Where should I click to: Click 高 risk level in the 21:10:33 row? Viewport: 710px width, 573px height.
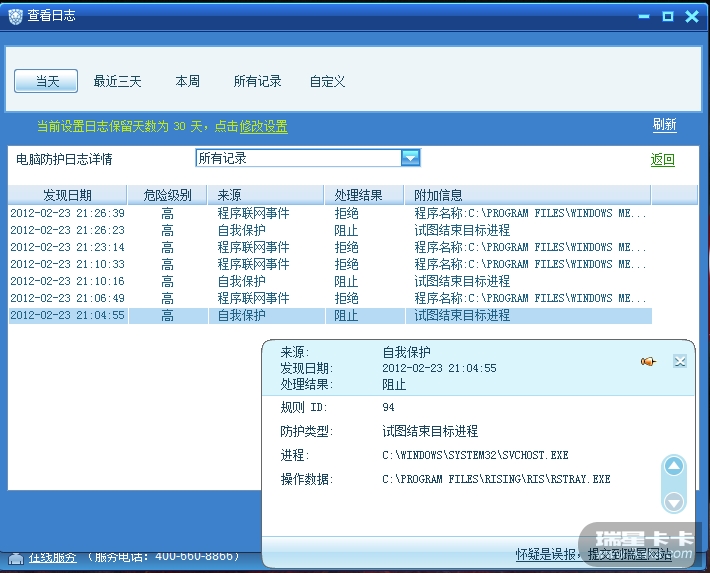click(x=167, y=264)
